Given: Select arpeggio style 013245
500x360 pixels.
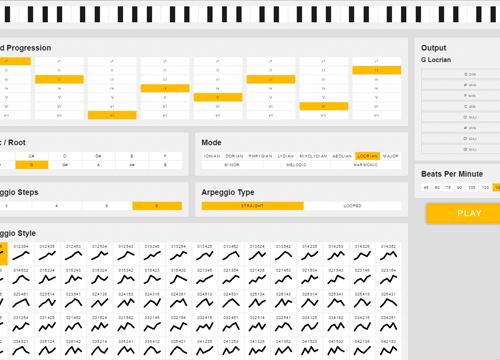Looking at the screenshot, I should pyautogui.click(x=152, y=253).
